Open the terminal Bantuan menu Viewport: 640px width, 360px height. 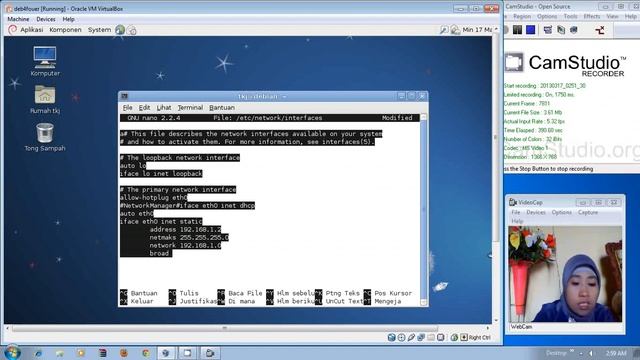(x=222, y=107)
